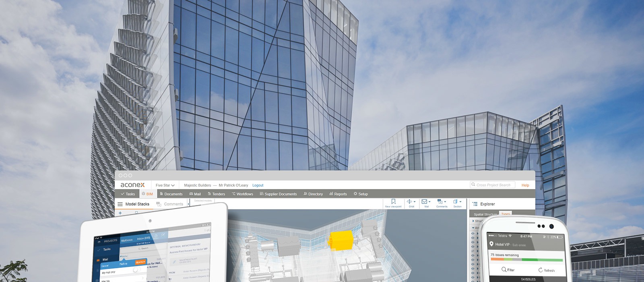
Task: Click the Mr Patrick O'Leary user name
Action: point(233,185)
